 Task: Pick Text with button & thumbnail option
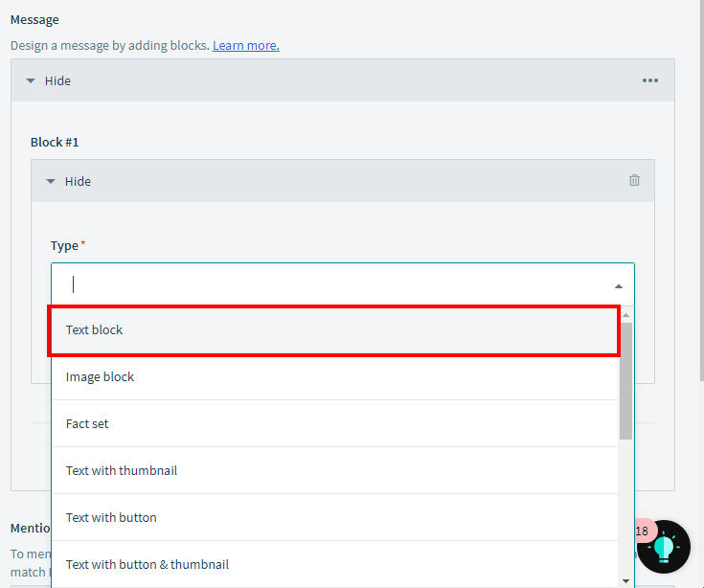(334, 564)
